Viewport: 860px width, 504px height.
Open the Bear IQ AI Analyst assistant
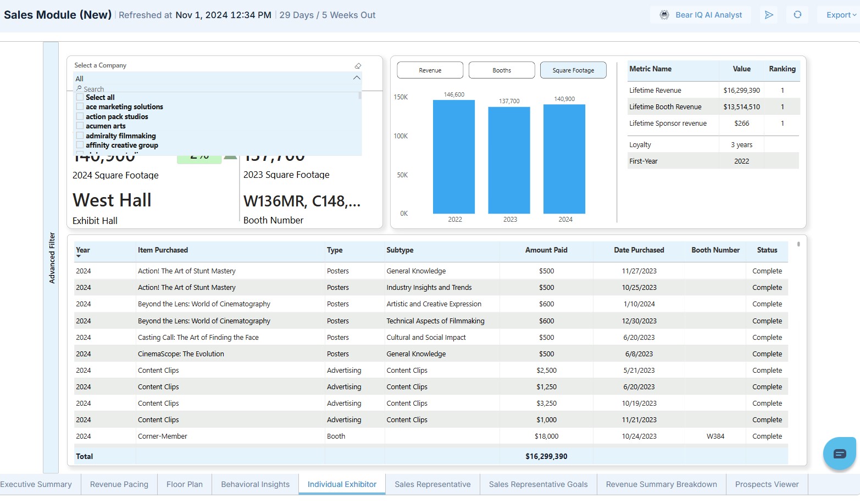click(x=701, y=15)
